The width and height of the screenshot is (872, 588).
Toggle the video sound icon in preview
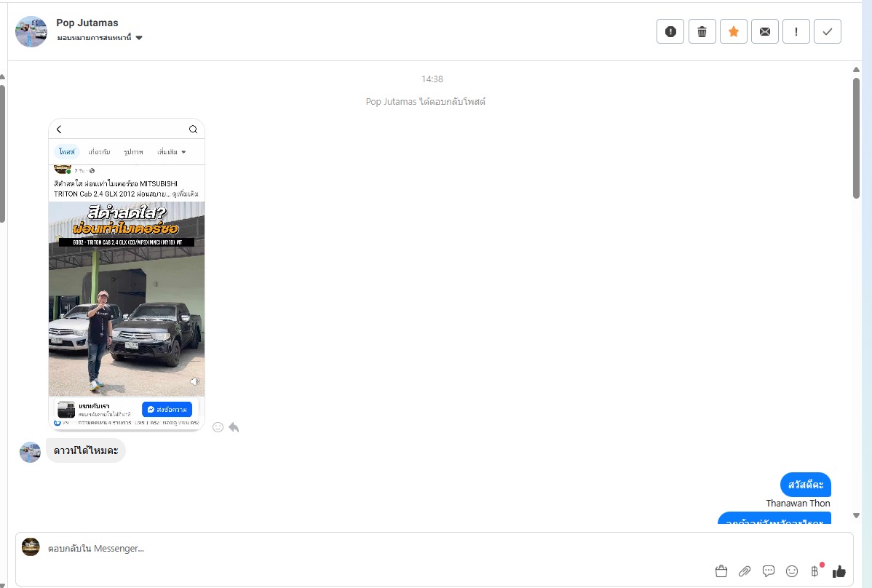point(194,381)
